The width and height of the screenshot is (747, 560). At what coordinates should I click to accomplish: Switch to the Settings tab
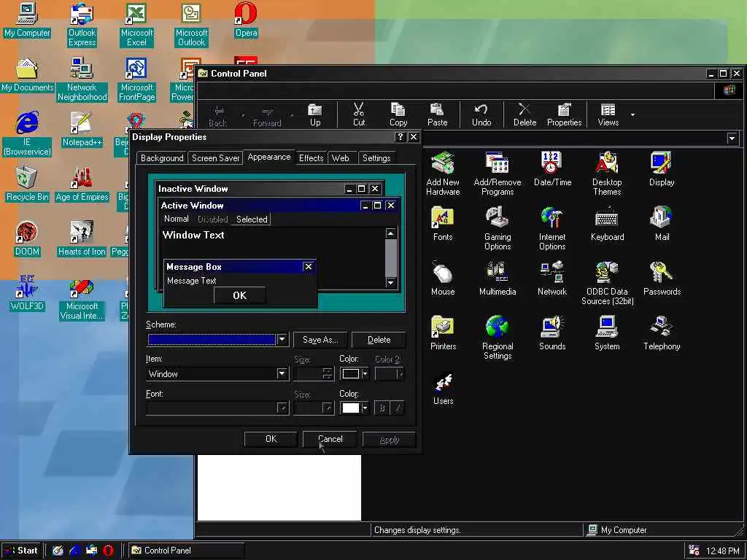point(376,158)
